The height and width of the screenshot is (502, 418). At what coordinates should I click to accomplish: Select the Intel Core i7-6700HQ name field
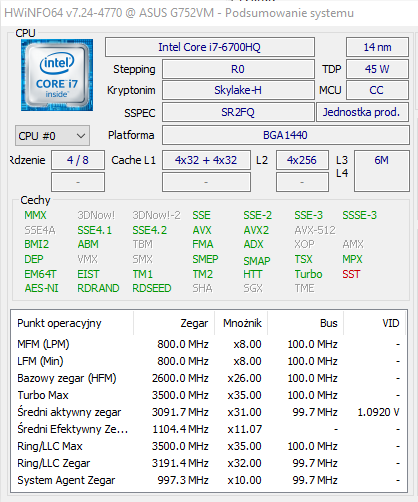(210, 47)
